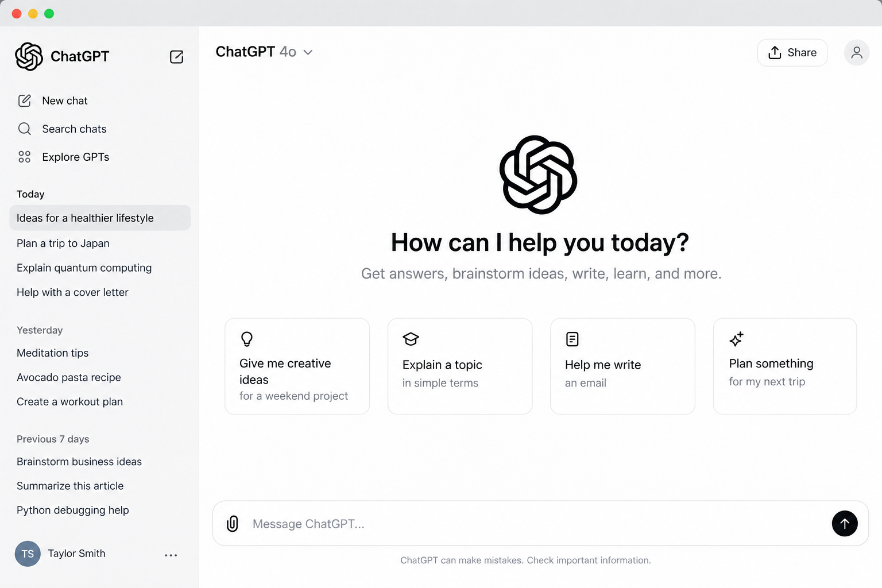Click the large ChatGPT logo in the center
Screen dimensions: 882x588
click(539, 175)
